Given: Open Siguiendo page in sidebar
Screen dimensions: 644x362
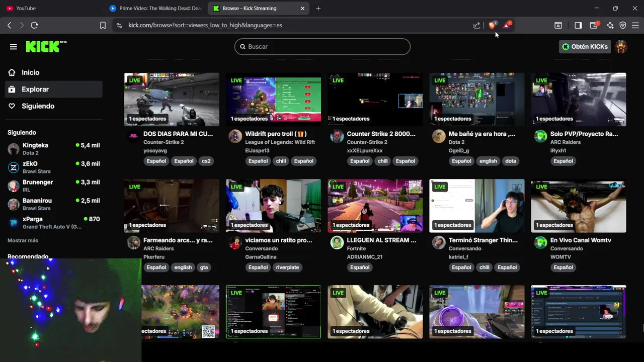Looking at the screenshot, I should point(54,106).
